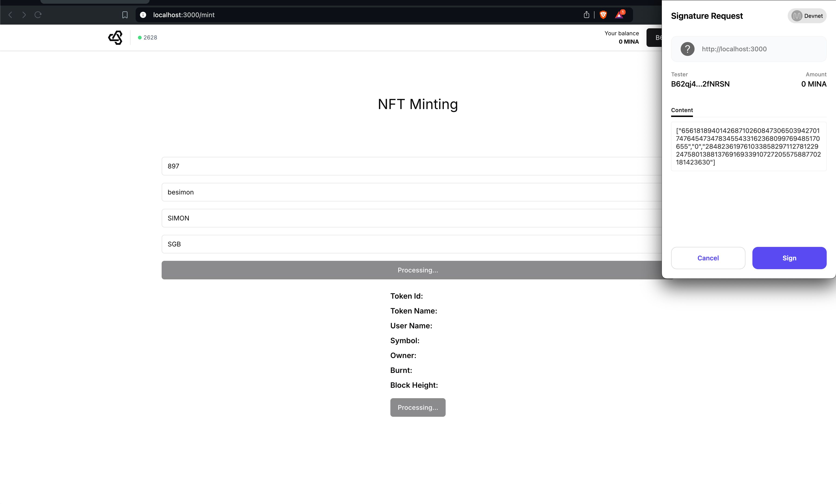This screenshot has width=836, height=504.
Task: Click the 'Block Height:' label
Action: (414, 385)
